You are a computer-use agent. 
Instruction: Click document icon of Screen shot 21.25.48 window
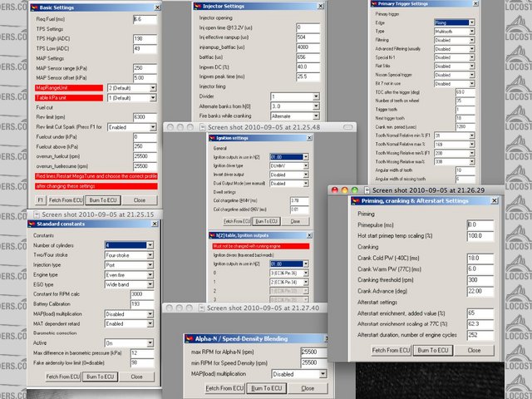[x=203, y=127]
